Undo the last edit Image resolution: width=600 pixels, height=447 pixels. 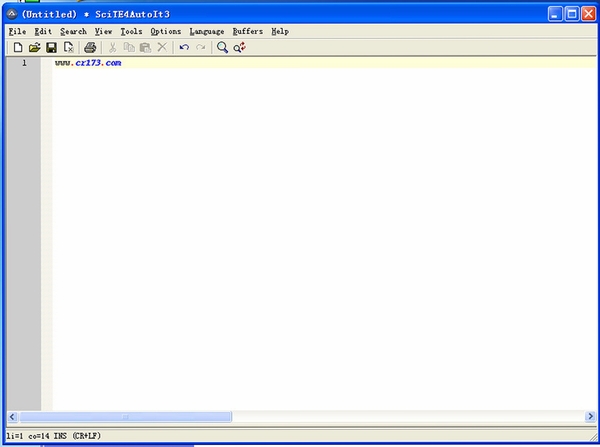click(184, 47)
